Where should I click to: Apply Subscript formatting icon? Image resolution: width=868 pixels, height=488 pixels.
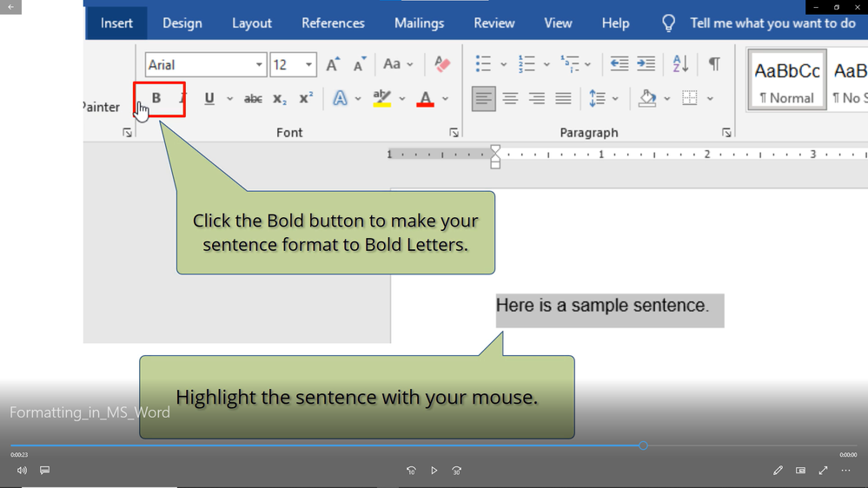point(279,99)
